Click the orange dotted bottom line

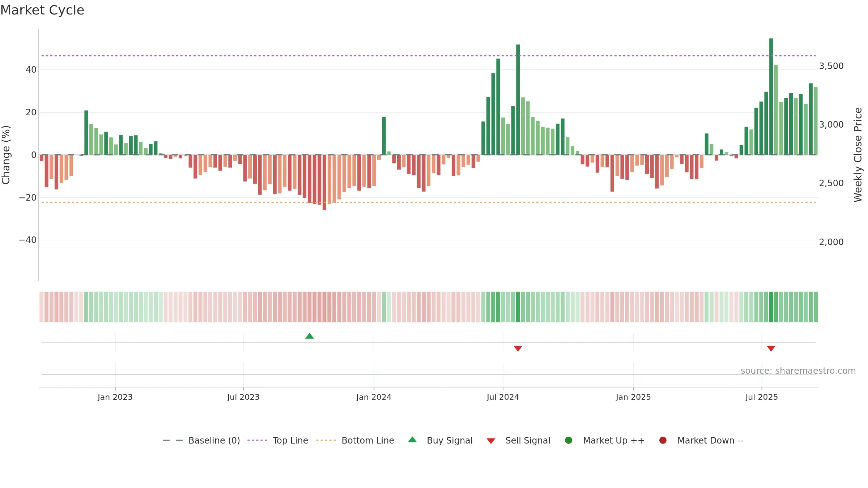(429, 202)
